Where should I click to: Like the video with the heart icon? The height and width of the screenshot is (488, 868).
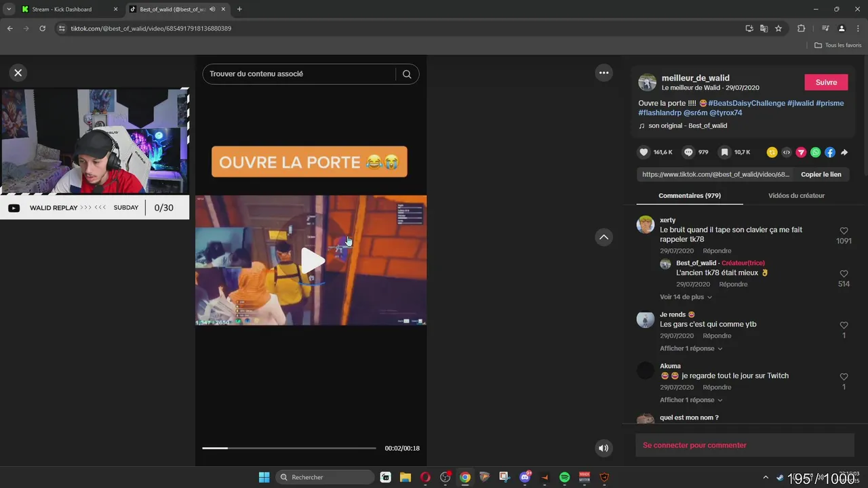(644, 152)
